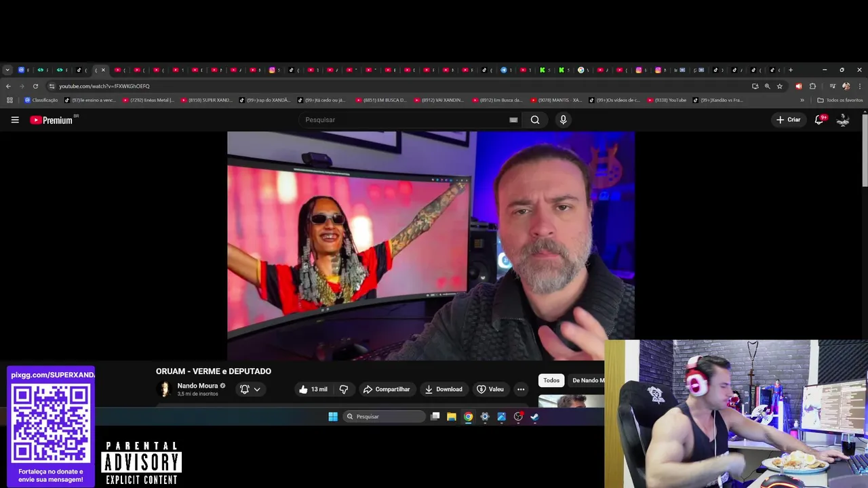The height and width of the screenshot is (488, 868).
Task: Open Steam from the taskbar
Action: (x=534, y=417)
